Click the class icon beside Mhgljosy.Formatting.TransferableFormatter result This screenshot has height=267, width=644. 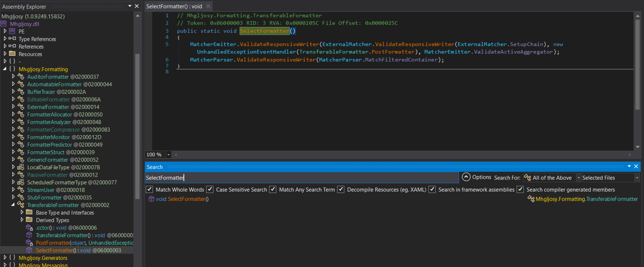tap(531, 199)
